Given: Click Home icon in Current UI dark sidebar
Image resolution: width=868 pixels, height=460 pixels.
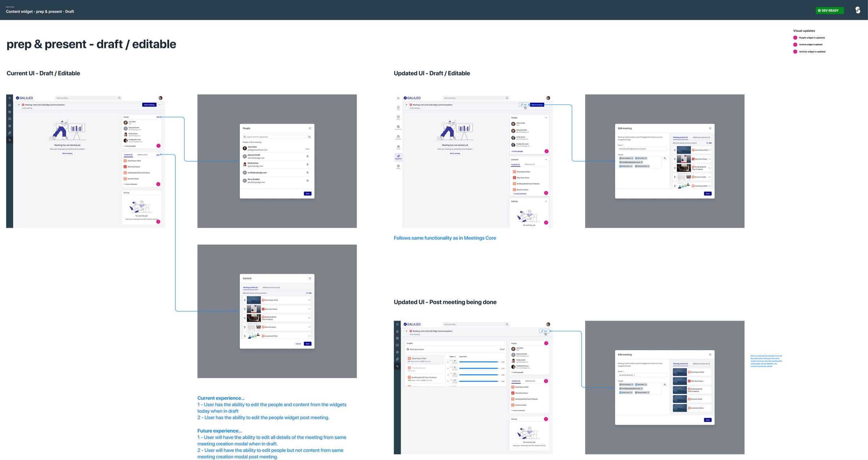Looking at the screenshot, I should [x=10, y=105].
